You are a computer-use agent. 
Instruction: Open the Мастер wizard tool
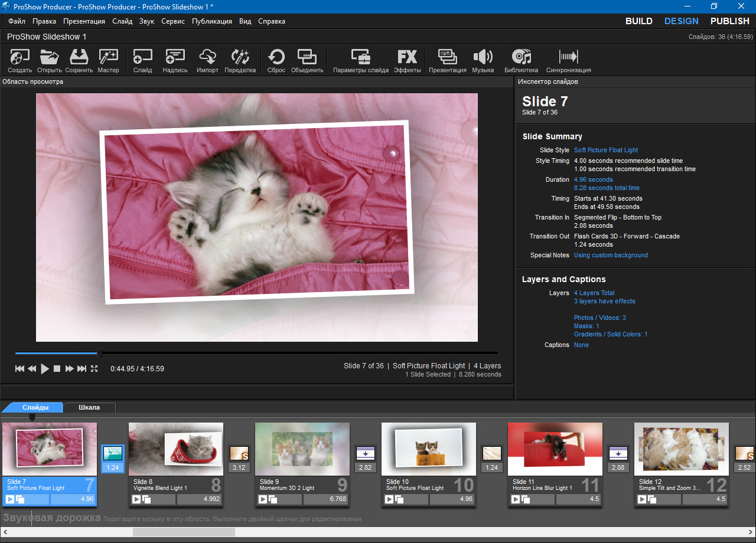[108, 58]
